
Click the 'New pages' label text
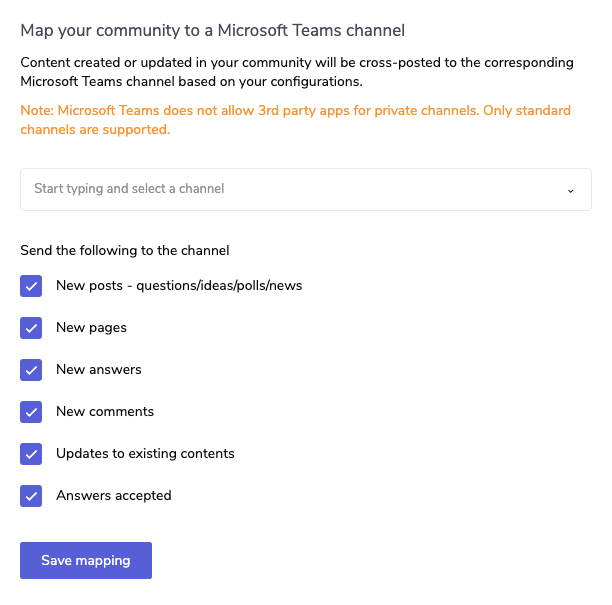tap(91, 328)
